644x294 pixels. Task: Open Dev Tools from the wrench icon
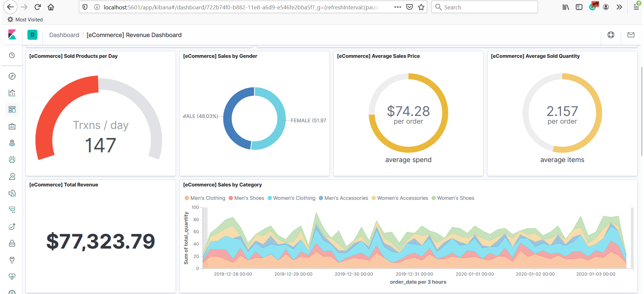pos(12,260)
